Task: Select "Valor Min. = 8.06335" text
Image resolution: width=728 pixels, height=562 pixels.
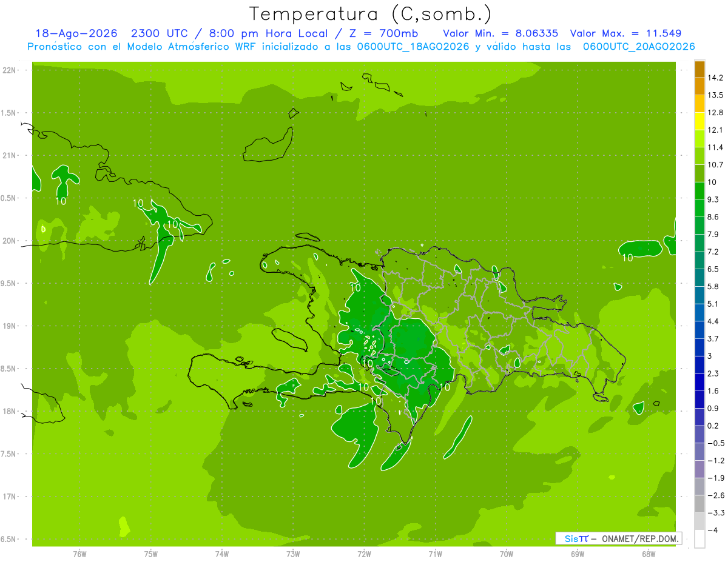Action: [501, 33]
